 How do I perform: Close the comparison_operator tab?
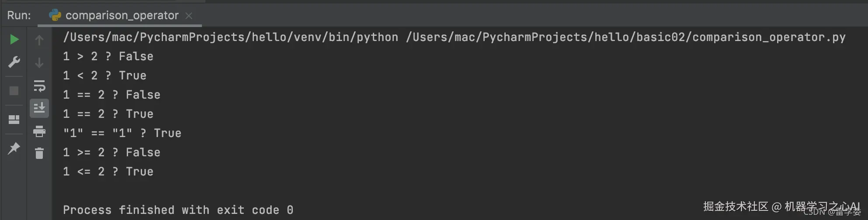tap(189, 16)
